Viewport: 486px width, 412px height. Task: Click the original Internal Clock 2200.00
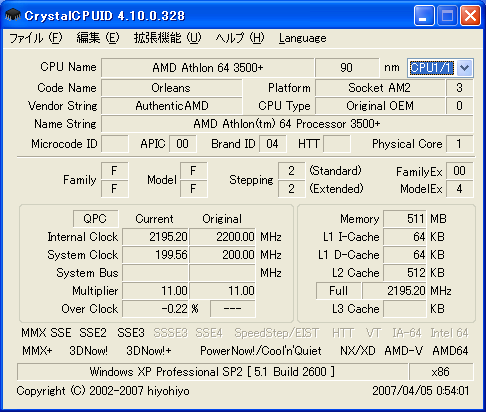[x=222, y=237]
